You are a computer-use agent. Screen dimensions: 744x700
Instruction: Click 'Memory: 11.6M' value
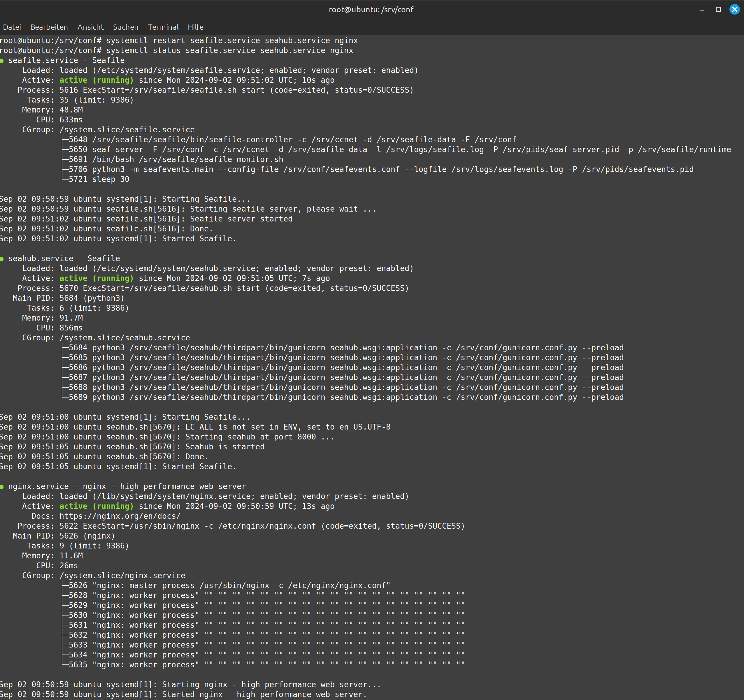(x=71, y=556)
